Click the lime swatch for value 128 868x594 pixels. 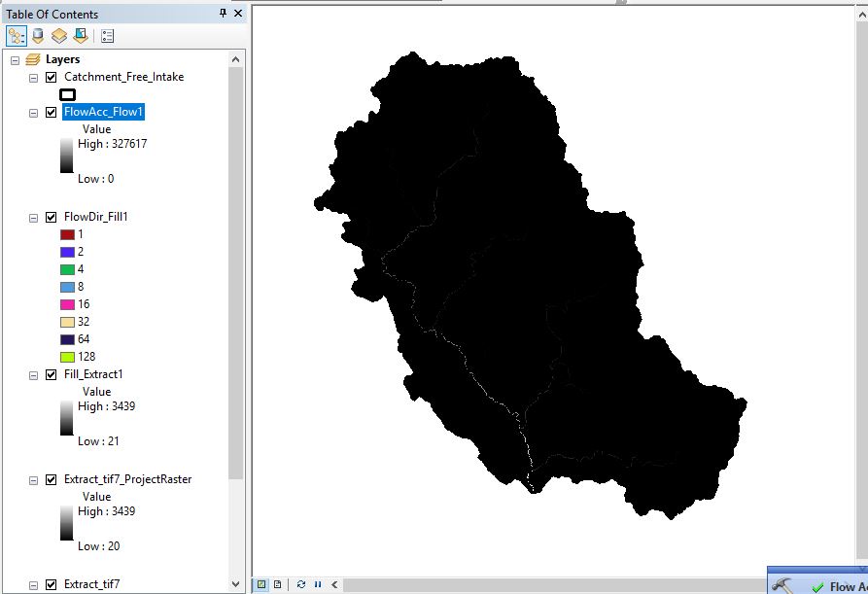tap(67, 357)
